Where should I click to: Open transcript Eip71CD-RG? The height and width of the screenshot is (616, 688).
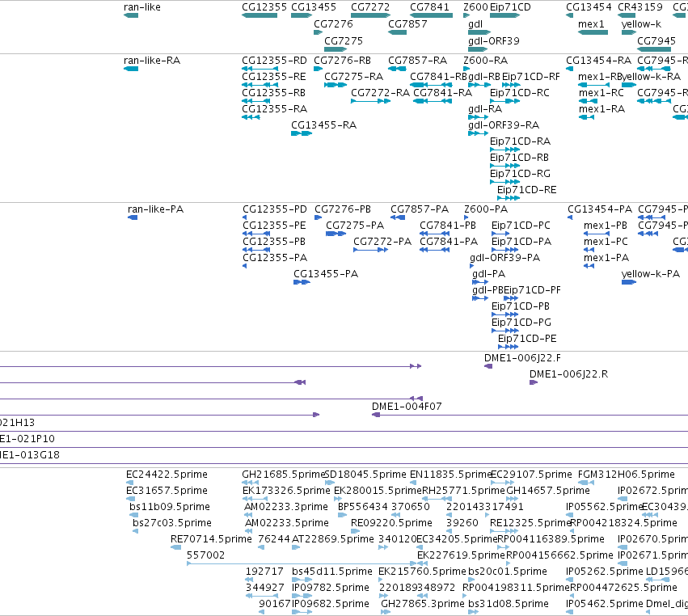tap(520, 173)
